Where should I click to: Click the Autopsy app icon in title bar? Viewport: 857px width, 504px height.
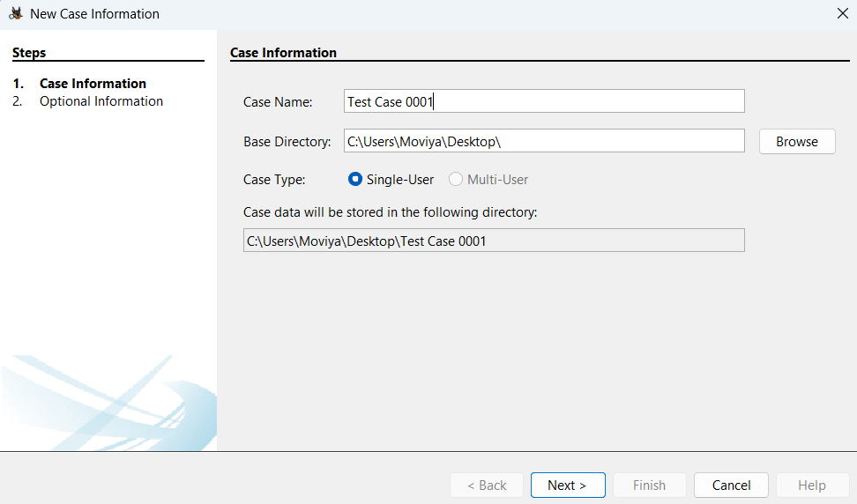15,14
